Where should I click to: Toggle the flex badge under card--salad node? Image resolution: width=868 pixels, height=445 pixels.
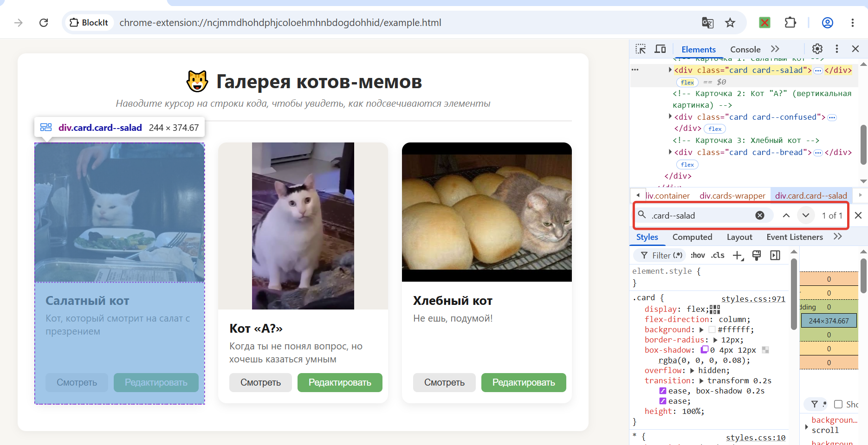687,82
